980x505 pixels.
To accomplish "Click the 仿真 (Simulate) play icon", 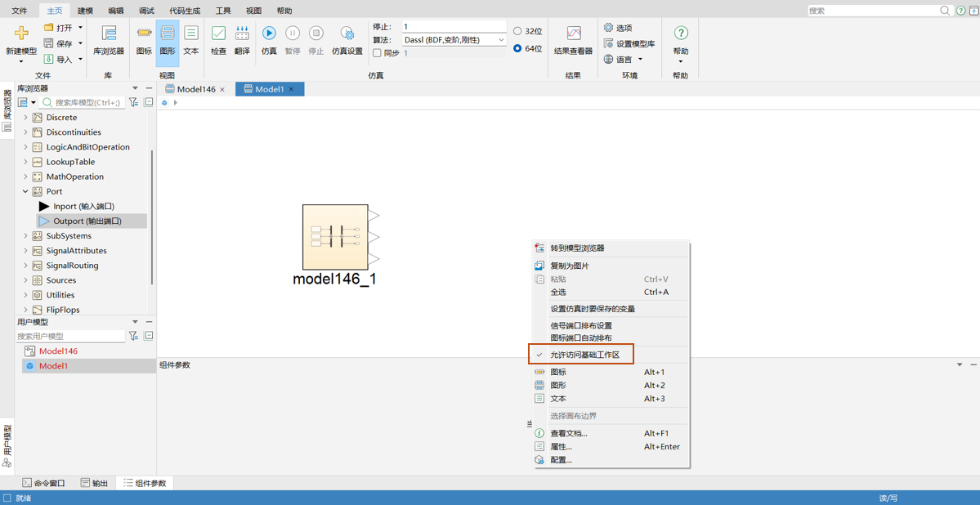I will pyautogui.click(x=269, y=34).
